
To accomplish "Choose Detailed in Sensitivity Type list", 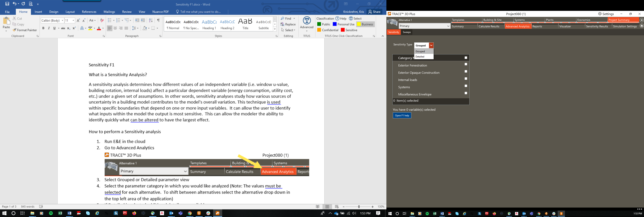I will click(x=420, y=57).
